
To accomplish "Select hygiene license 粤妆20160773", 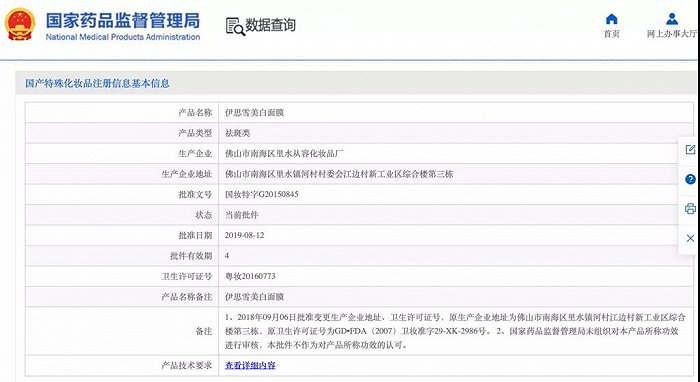I will click(250, 277).
